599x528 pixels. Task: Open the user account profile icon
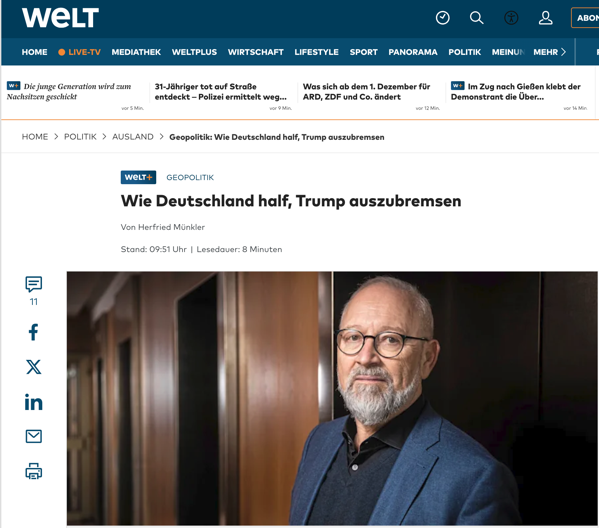coord(546,18)
